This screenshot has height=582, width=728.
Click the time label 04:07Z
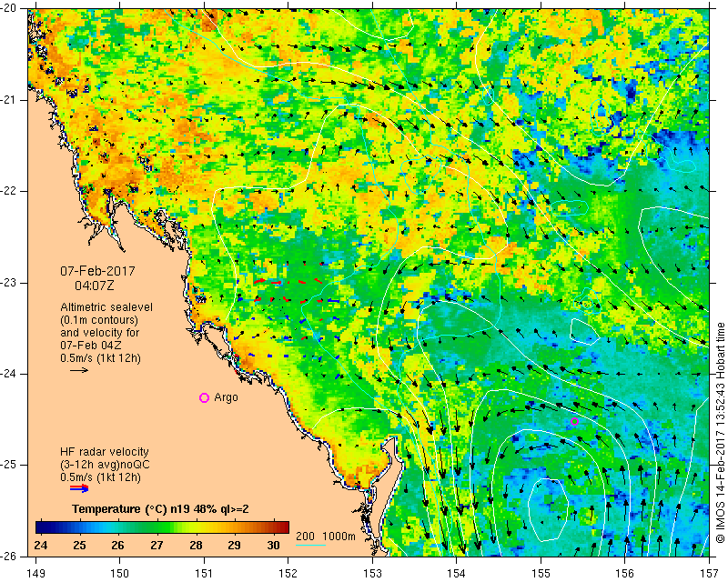[95, 286]
